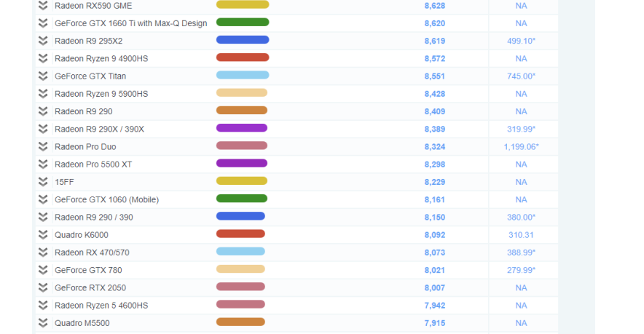
Task: Click the NA price for Radeon Pro 5500 XT
Action: coord(521,164)
